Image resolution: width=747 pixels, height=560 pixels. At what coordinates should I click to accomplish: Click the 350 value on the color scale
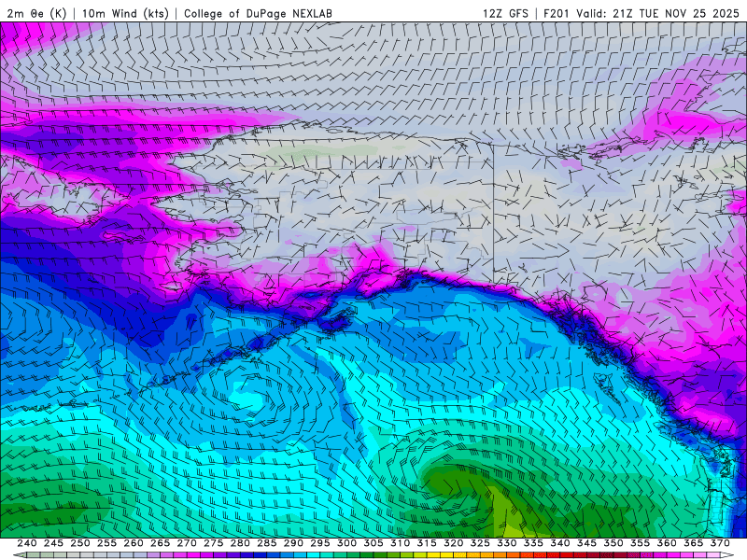point(613,543)
